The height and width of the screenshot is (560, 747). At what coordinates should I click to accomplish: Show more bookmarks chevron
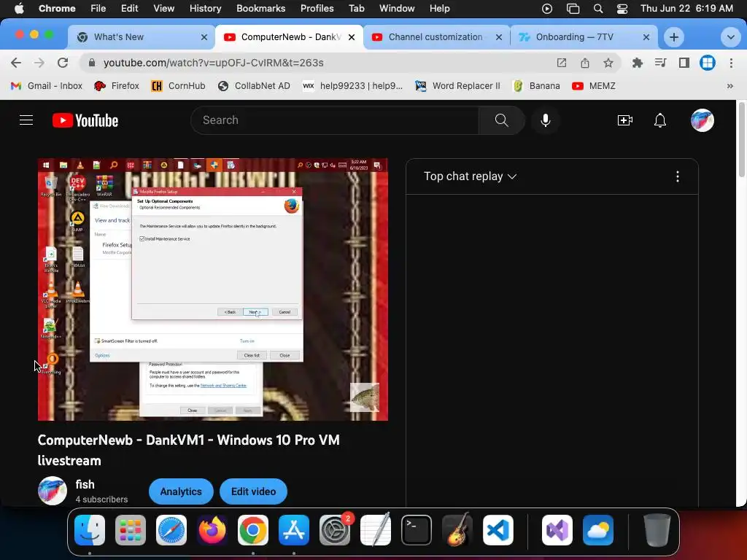pyautogui.click(x=729, y=86)
